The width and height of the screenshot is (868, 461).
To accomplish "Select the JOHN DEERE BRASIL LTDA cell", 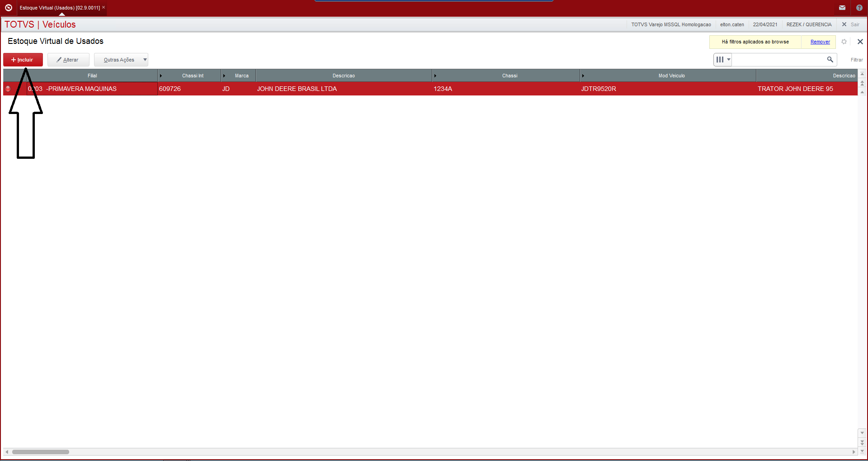I will tap(344, 89).
